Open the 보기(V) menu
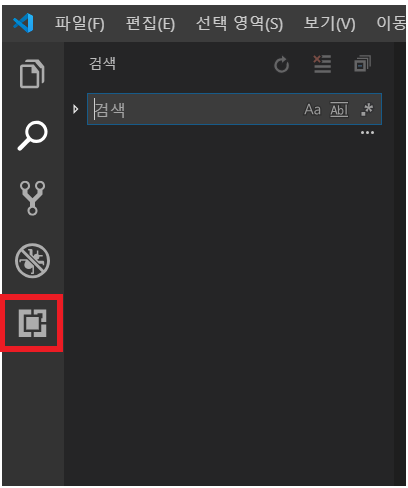 coord(329,23)
